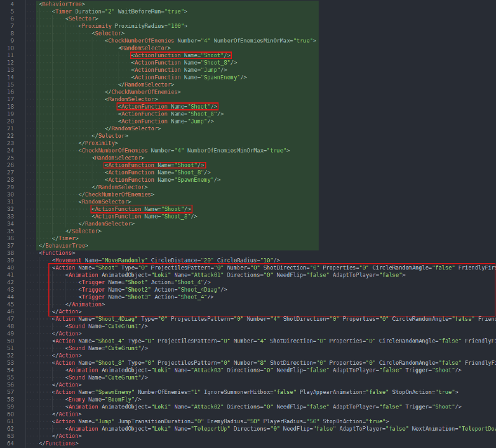Select line number 40 in the gutter

click(x=11, y=267)
